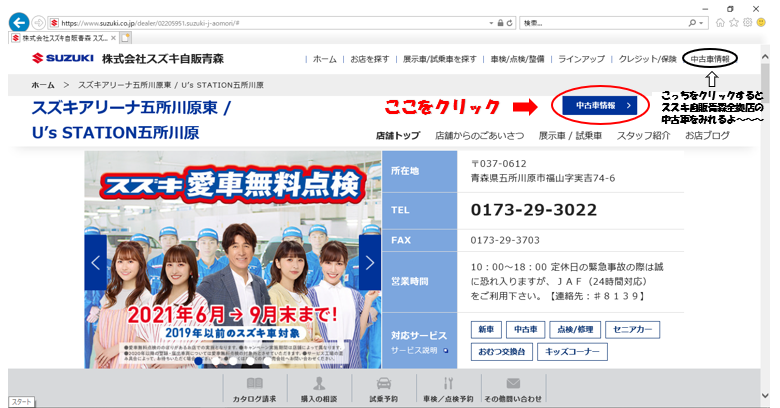Click the 購入の相談 person icon
780x408 pixels.
click(x=319, y=383)
